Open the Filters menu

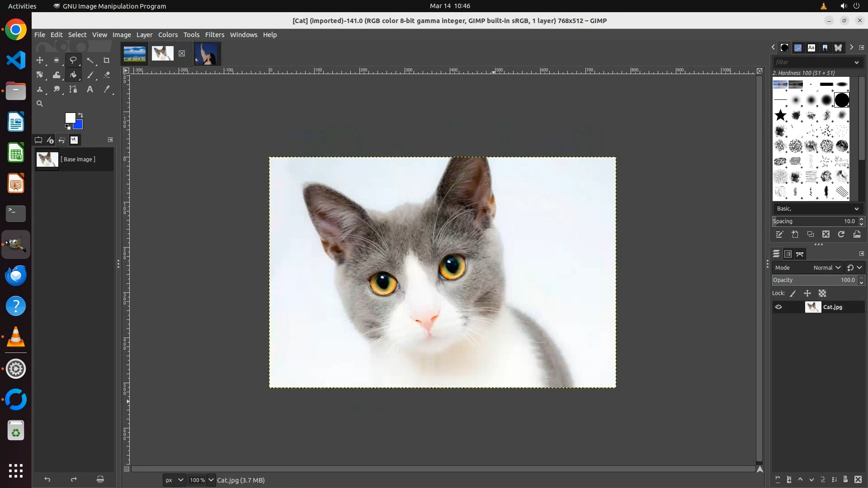[x=214, y=35]
